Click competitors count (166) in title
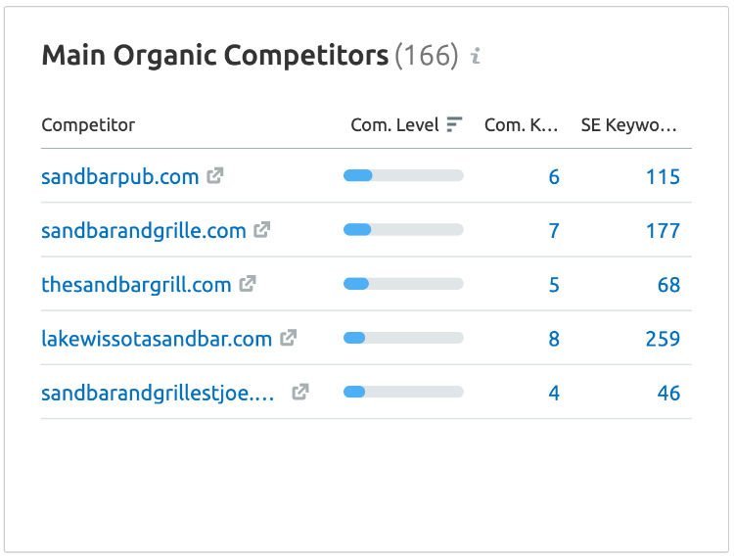 coord(427,56)
